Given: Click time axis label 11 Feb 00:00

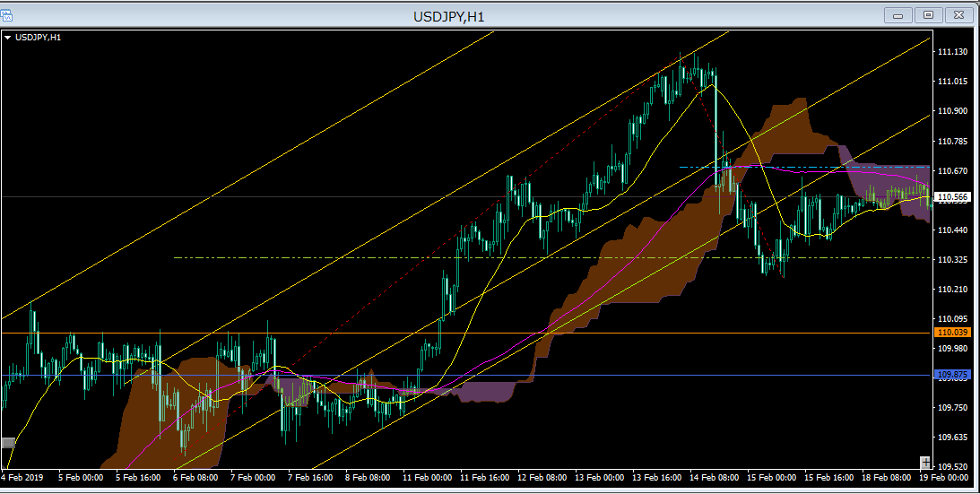Looking at the screenshot, I should tap(428, 478).
